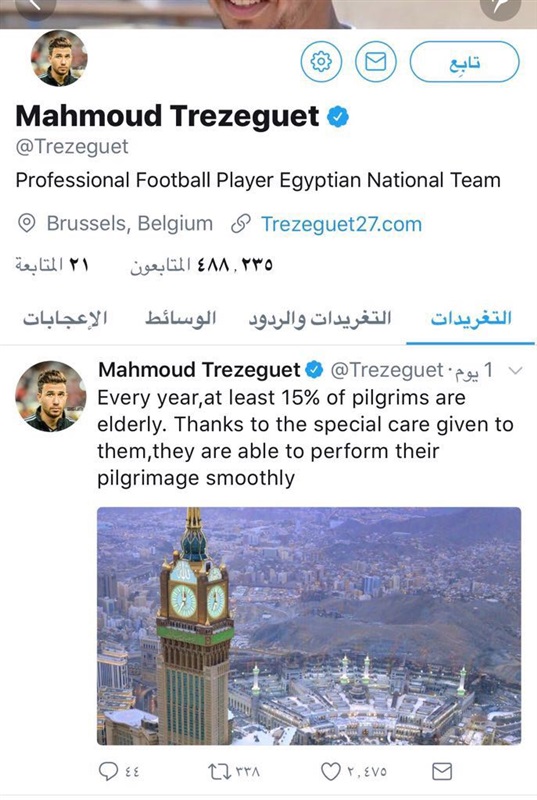The width and height of the screenshot is (537, 800).
Task: Retweet the pilgrims tweet
Action: (219, 771)
